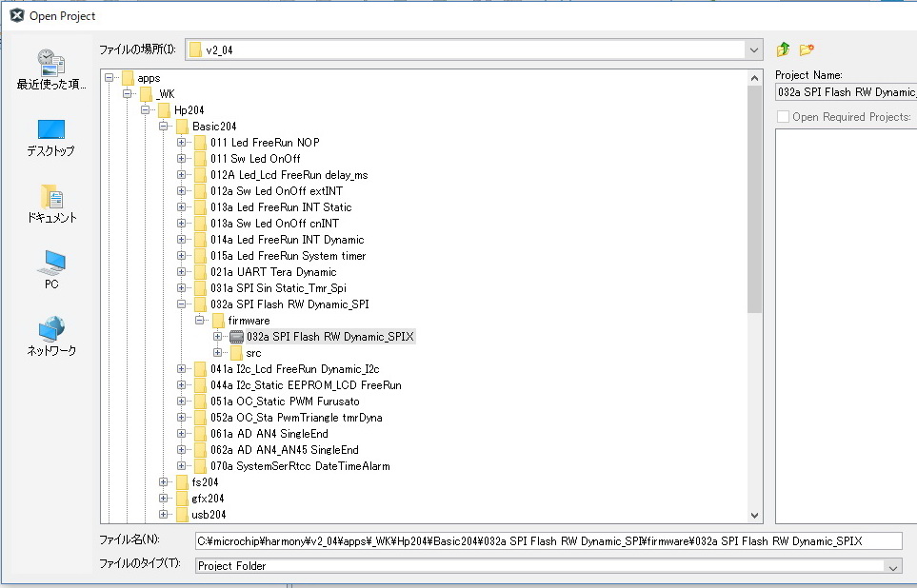Screen dimensions: 917x588
Task: Toggle the Open Required Projects checkbox
Action: [783, 117]
